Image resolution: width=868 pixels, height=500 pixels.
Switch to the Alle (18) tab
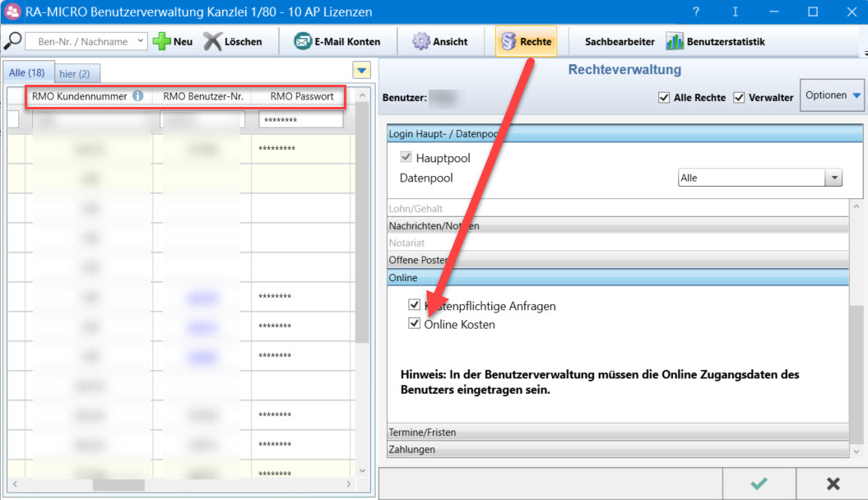[27, 72]
